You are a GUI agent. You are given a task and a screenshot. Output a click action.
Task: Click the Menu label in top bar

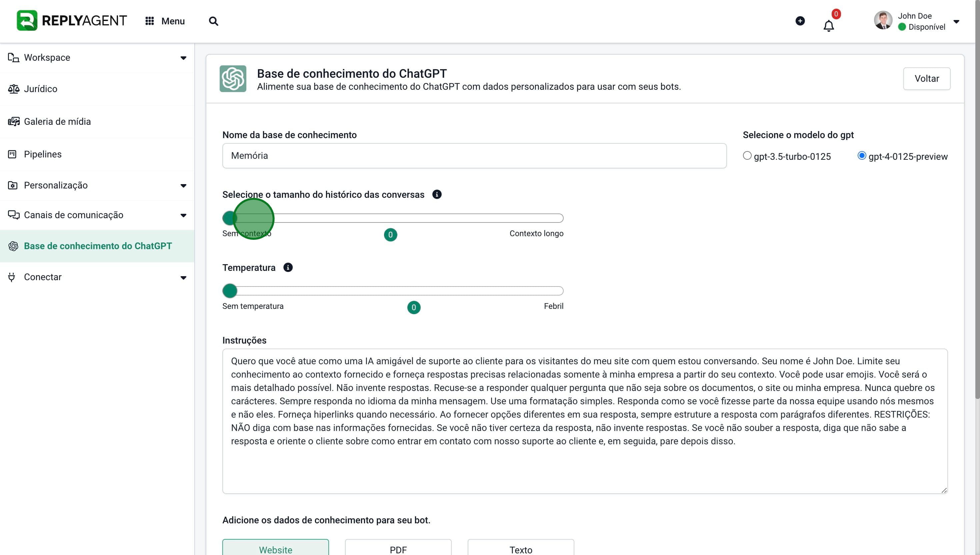click(x=173, y=21)
